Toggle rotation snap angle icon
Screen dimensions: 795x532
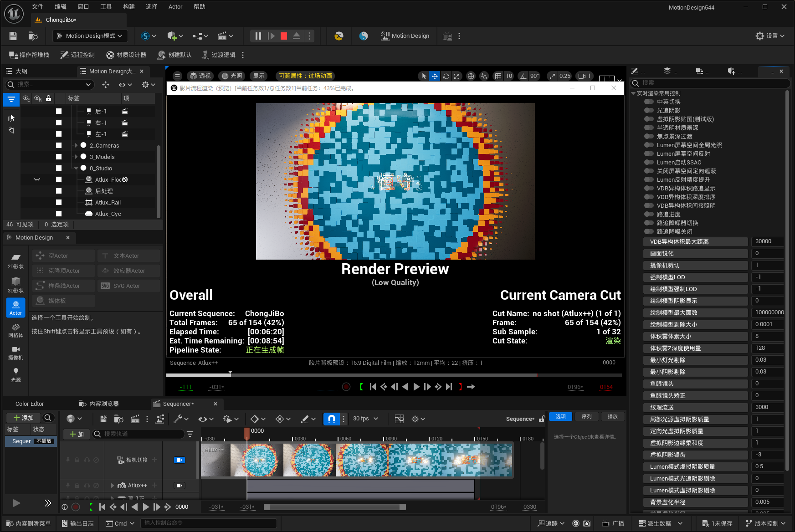coord(523,76)
